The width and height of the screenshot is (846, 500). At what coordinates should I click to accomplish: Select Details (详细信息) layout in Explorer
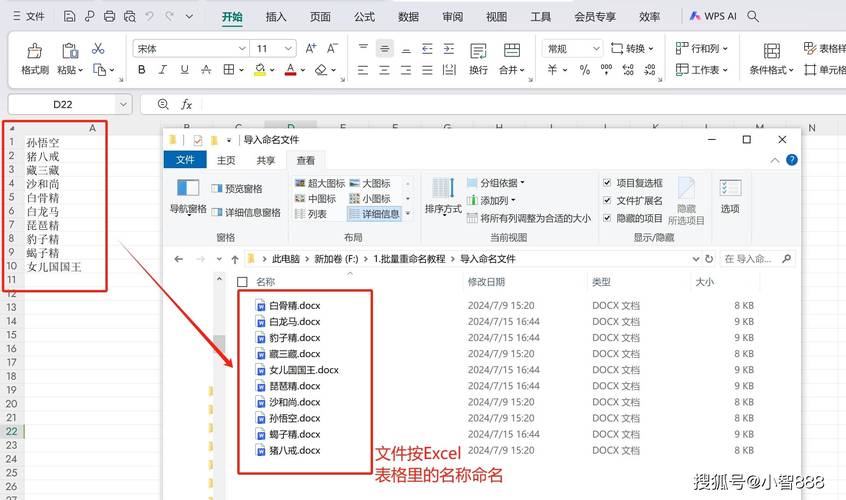pyautogui.click(x=374, y=214)
